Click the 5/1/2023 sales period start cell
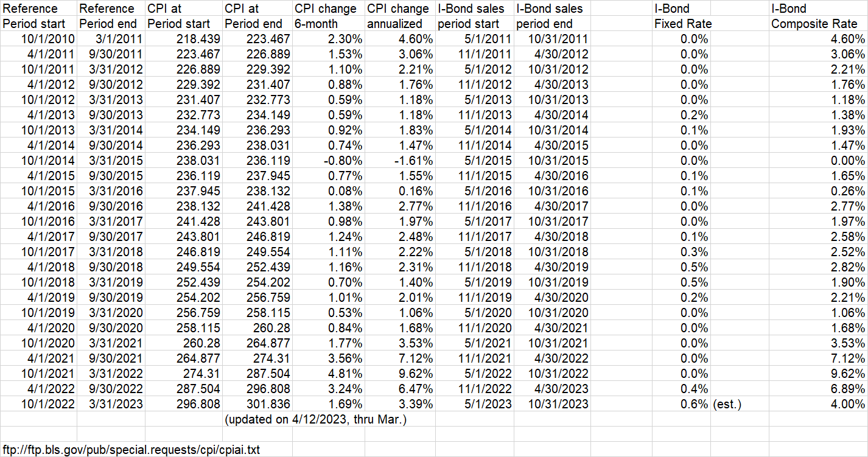868x457 pixels. click(475, 404)
